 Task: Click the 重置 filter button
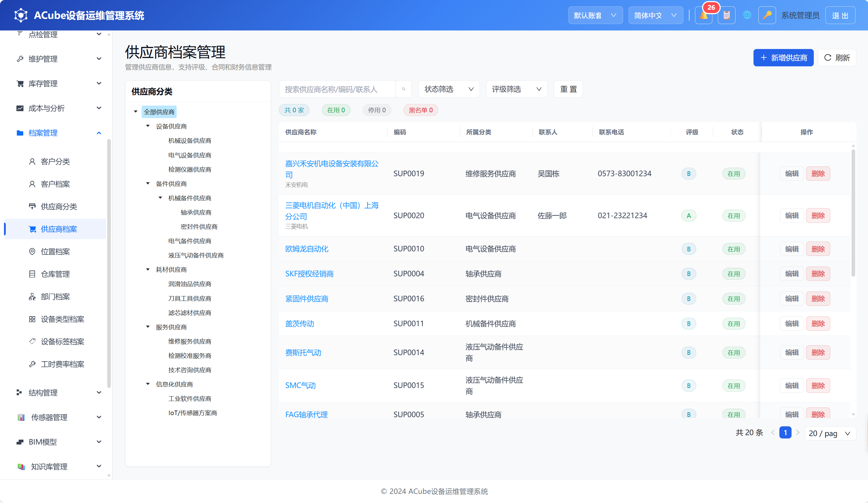click(568, 89)
